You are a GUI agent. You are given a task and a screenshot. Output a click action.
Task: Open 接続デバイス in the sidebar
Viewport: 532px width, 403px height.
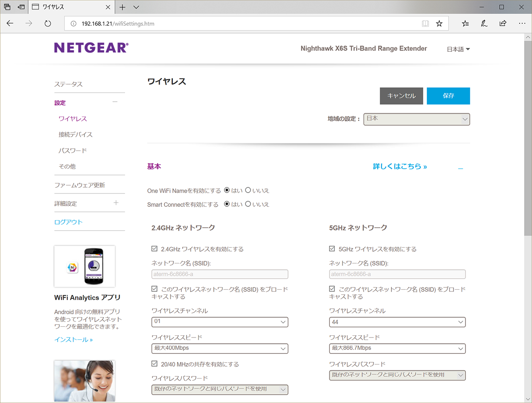pos(75,135)
